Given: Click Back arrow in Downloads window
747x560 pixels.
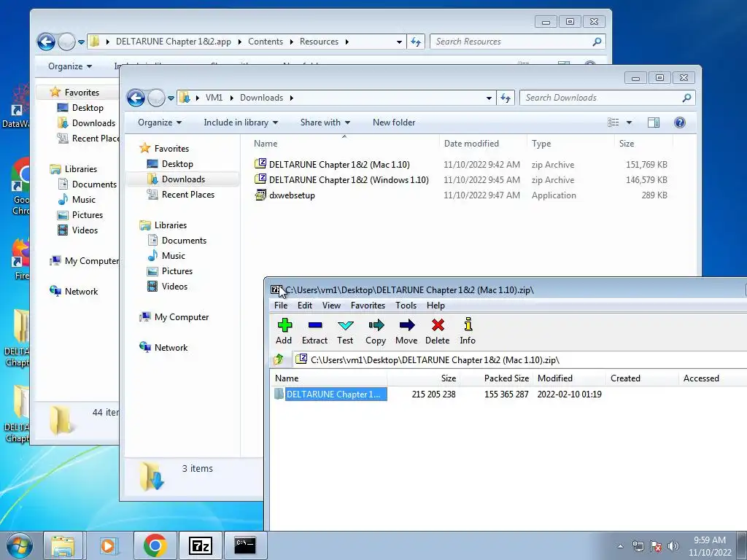Looking at the screenshot, I should click(x=136, y=98).
